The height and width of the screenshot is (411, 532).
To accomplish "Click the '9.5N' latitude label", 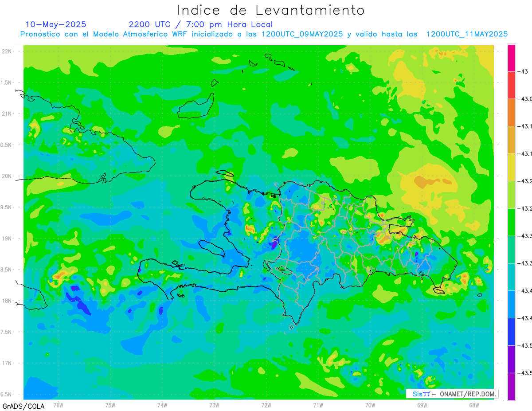I will [7, 207].
